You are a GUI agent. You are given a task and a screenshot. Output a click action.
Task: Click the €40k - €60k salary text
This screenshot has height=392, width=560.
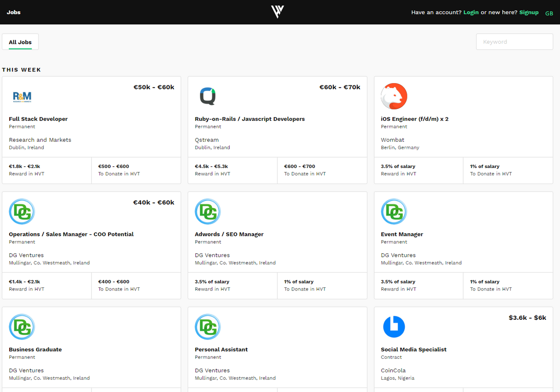click(x=154, y=203)
